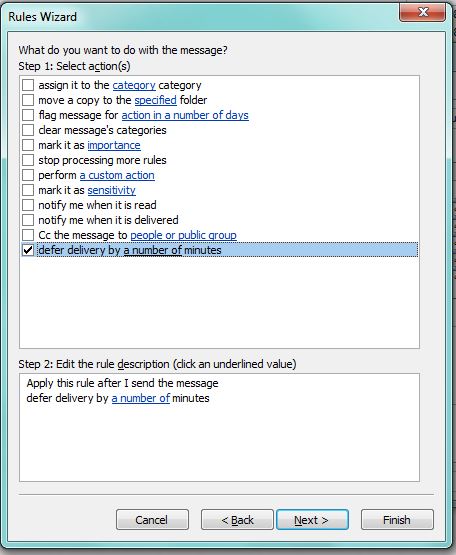Check 'notify me when it is read'
The height and width of the screenshot is (555, 456).
pyautogui.click(x=28, y=205)
